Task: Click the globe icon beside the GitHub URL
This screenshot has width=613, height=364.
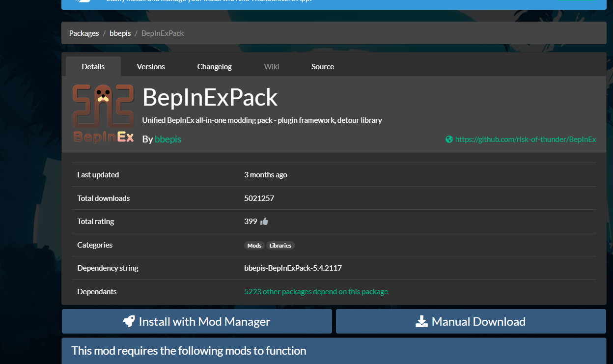Action: 449,140
